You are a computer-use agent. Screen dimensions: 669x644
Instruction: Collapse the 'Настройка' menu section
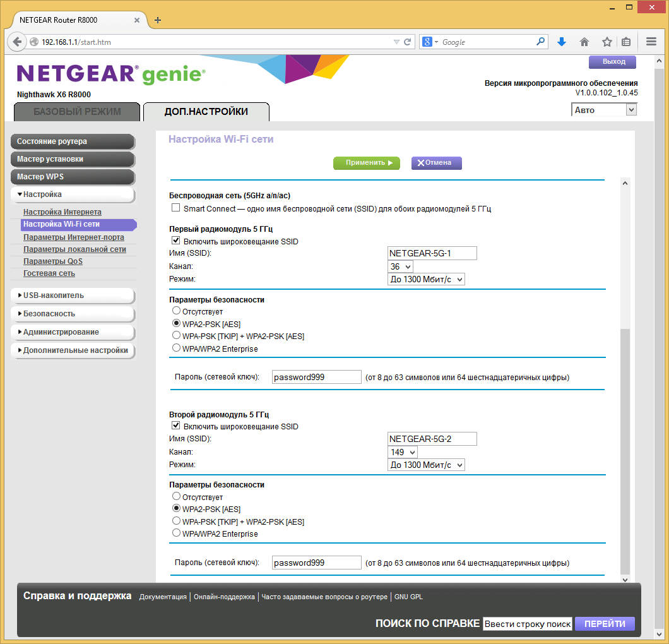73,194
